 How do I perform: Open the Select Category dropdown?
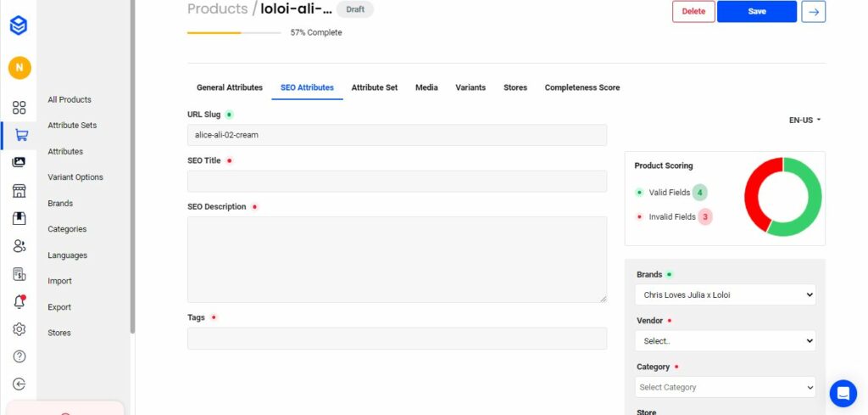(725, 387)
